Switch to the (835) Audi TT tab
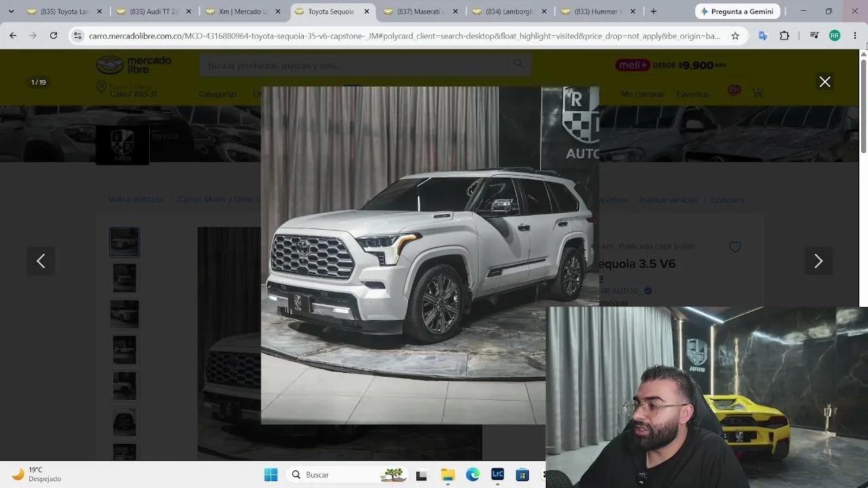 (154, 12)
